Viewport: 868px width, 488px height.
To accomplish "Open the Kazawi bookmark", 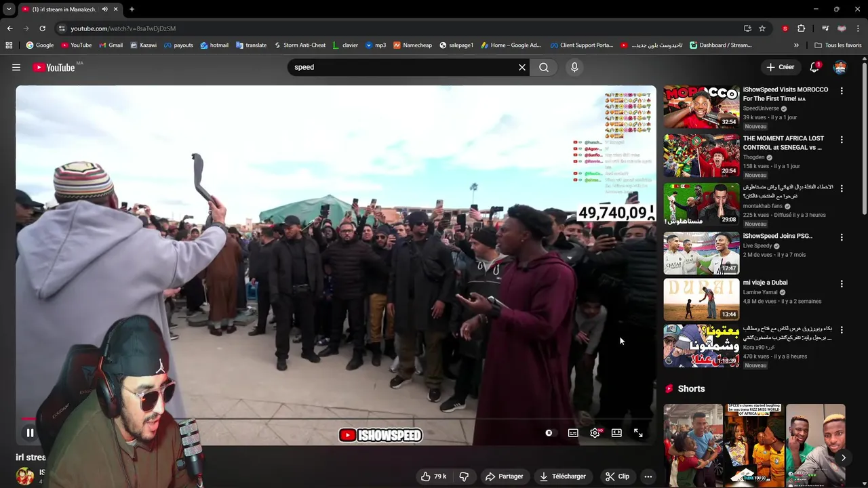I will click(144, 45).
